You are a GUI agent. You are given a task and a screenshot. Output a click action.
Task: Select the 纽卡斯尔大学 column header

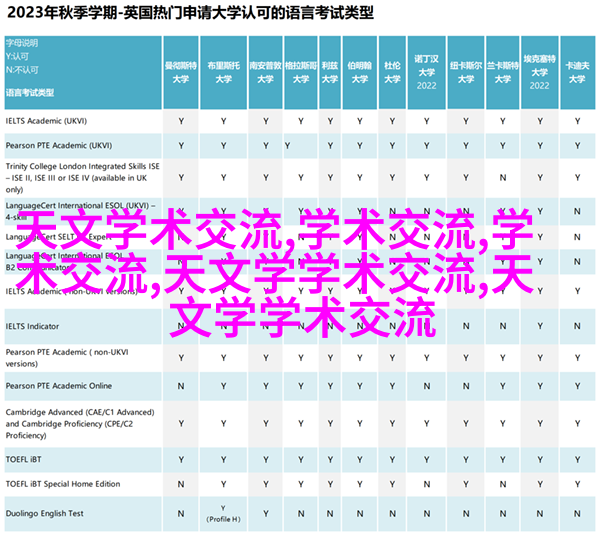[x=466, y=72]
